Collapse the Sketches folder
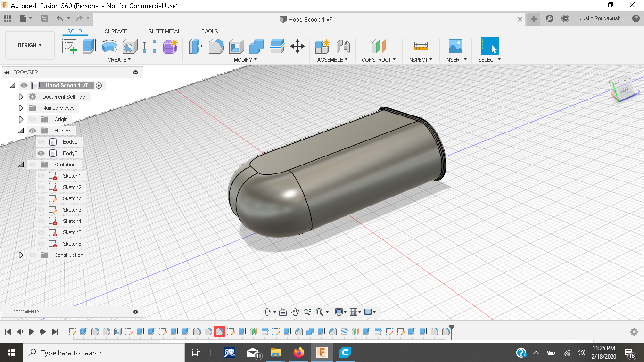This screenshot has width=644, height=362. pyautogui.click(x=21, y=165)
